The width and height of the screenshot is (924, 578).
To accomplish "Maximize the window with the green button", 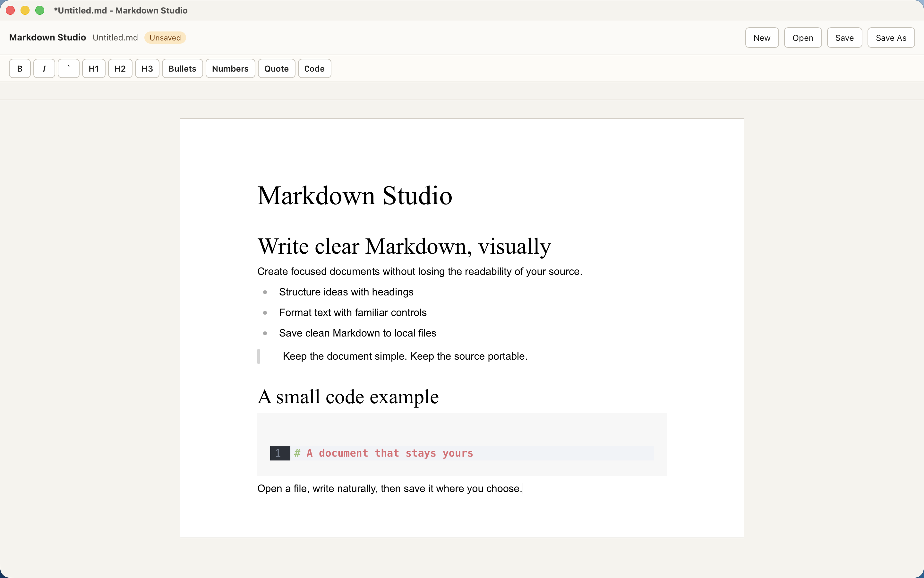I will (40, 10).
